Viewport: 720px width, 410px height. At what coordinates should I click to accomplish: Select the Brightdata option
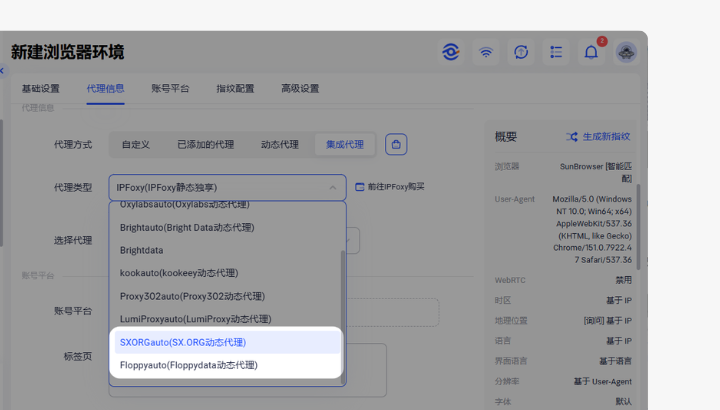click(227, 250)
